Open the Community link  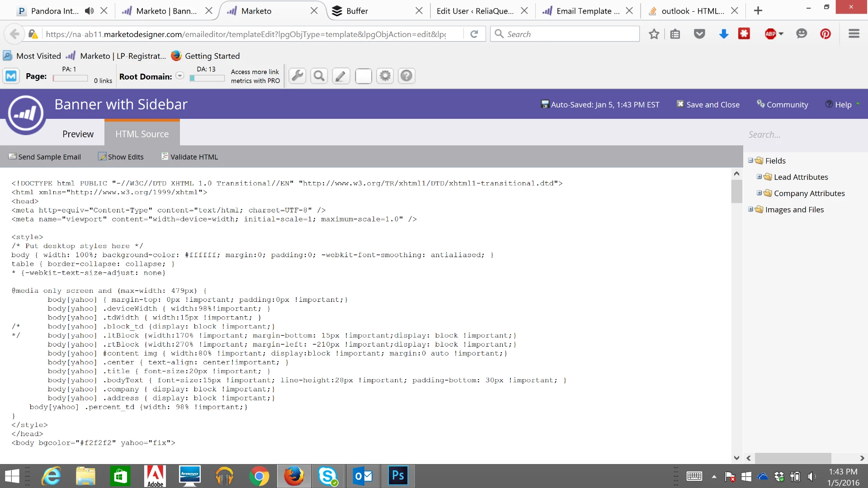(x=783, y=104)
